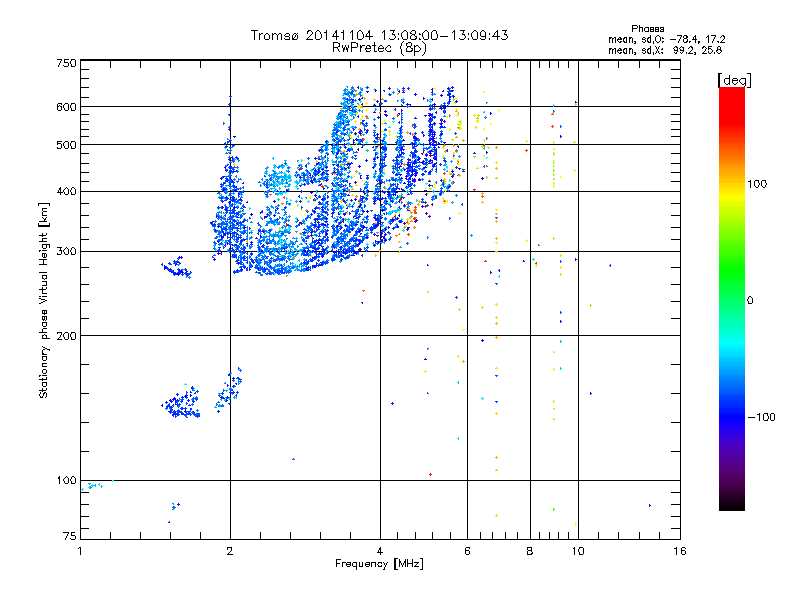This screenshot has width=800, height=600.
Task: Click the "Phases" heading text
Action: point(647,29)
